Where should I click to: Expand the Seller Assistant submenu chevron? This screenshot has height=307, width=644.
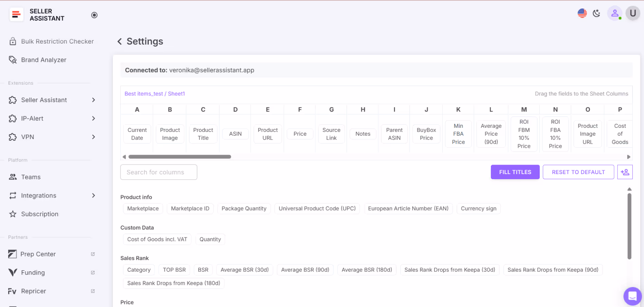[x=93, y=100]
